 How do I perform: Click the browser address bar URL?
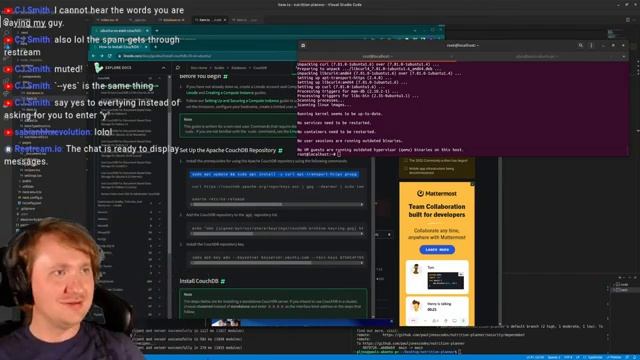(167, 56)
